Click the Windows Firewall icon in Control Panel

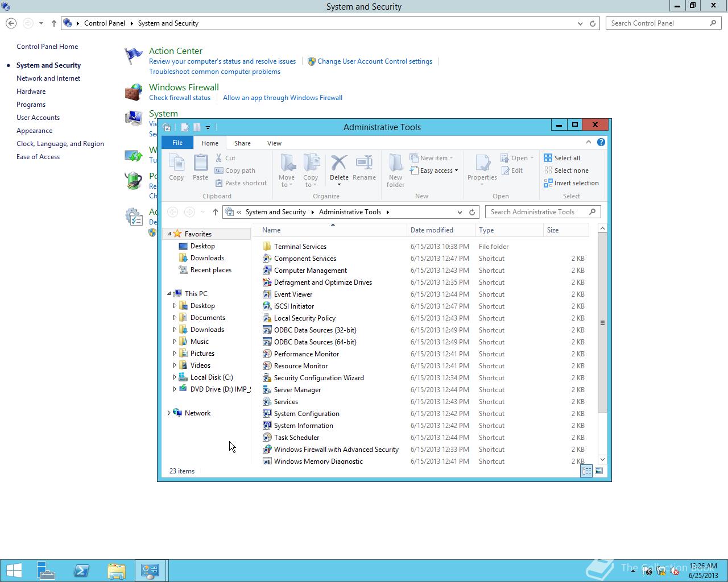(134, 92)
